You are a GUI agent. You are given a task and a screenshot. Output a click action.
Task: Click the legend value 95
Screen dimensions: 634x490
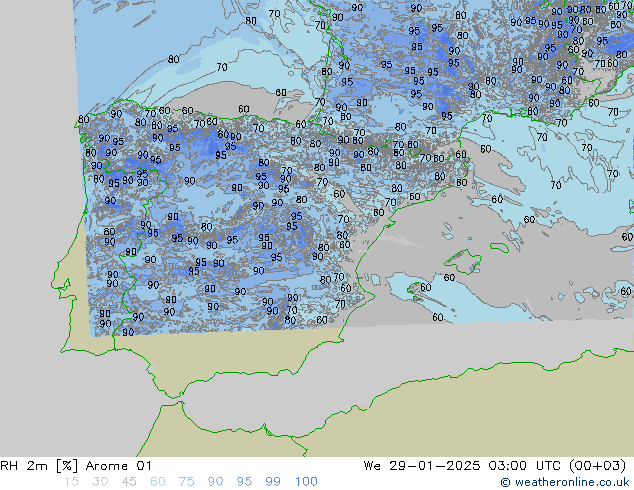pos(244,482)
